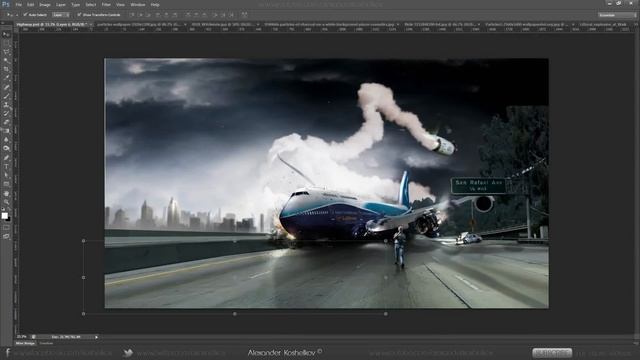640x360 pixels.
Task: Click the Auto-Align Layers icon
Action: (x=244, y=15)
